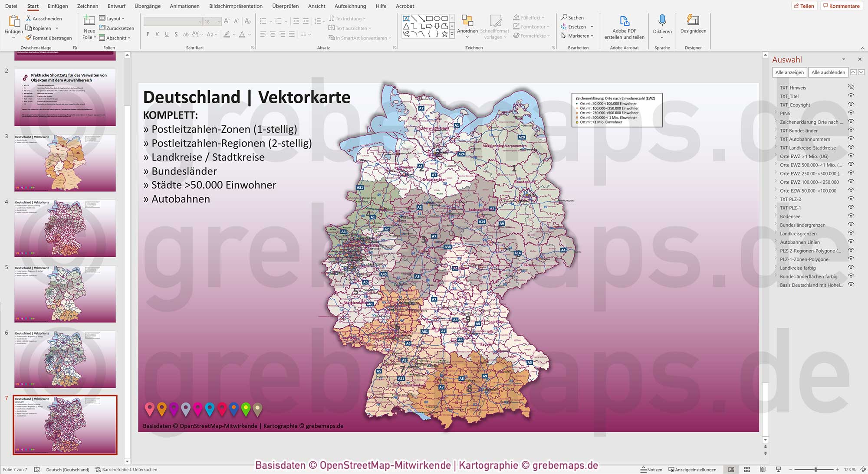Image resolution: width=868 pixels, height=474 pixels.
Task: Open the Datei menu
Action: [11, 6]
